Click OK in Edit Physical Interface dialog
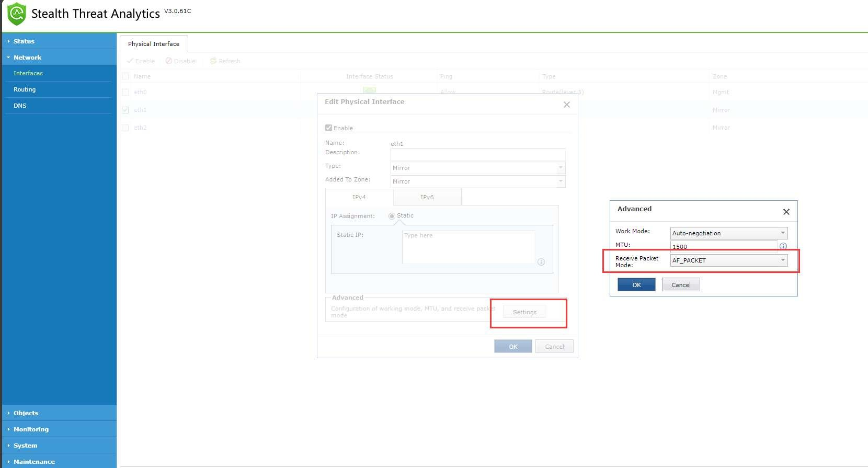The image size is (868, 468). [513, 346]
